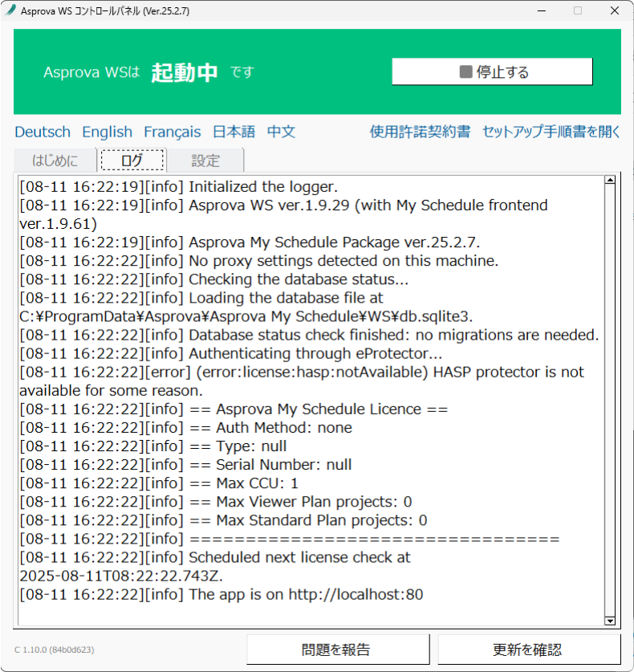Viewport: 634px width, 672px height.
Task: Click 'Max Viewer Plan projects: 0' log line
Action: click(216, 502)
